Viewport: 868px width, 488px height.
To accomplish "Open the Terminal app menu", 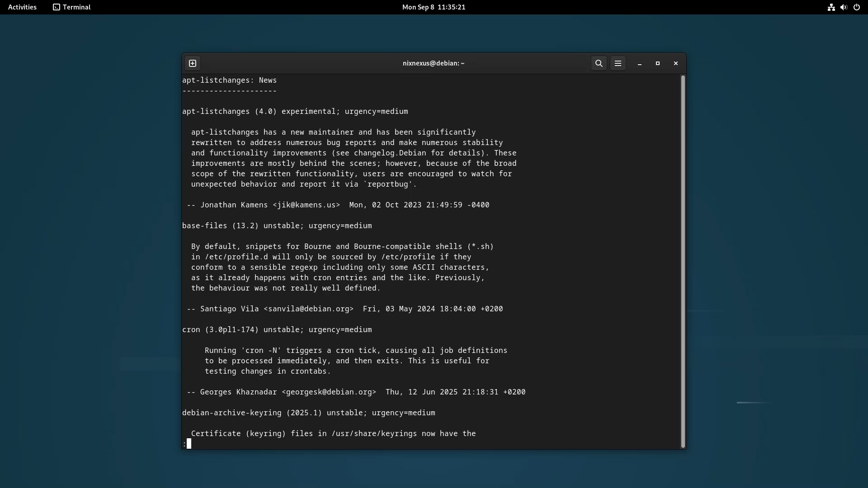I will (x=72, y=7).
